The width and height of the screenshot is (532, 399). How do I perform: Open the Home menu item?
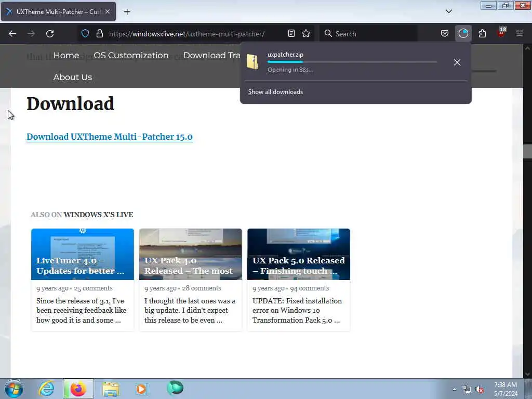click(x=66, y=55)
